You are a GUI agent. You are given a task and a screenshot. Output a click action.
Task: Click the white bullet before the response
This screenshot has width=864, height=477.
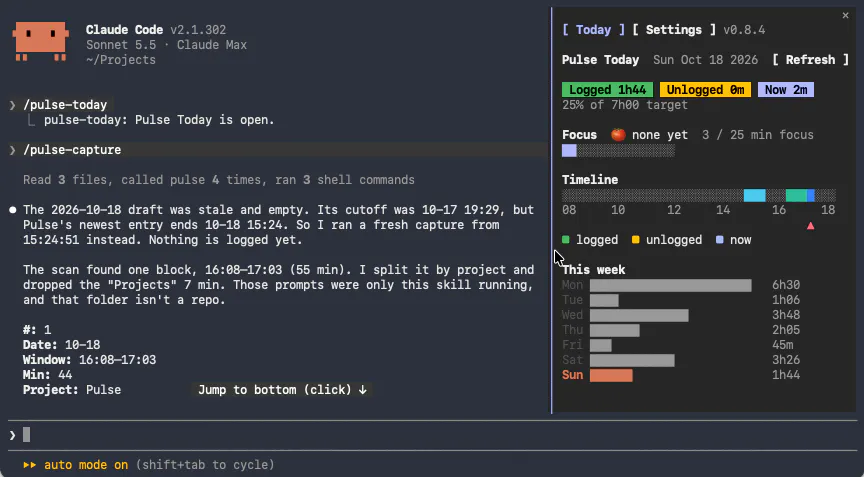(12, 210)
